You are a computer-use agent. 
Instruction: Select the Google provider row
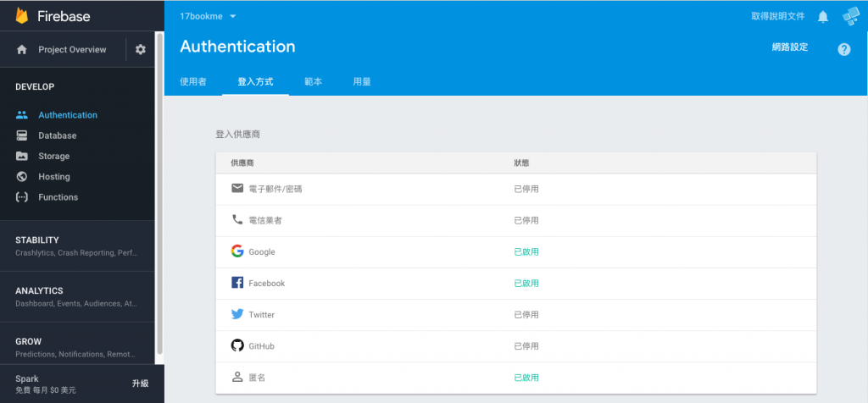pyautogui.click(x=516, y=252)
